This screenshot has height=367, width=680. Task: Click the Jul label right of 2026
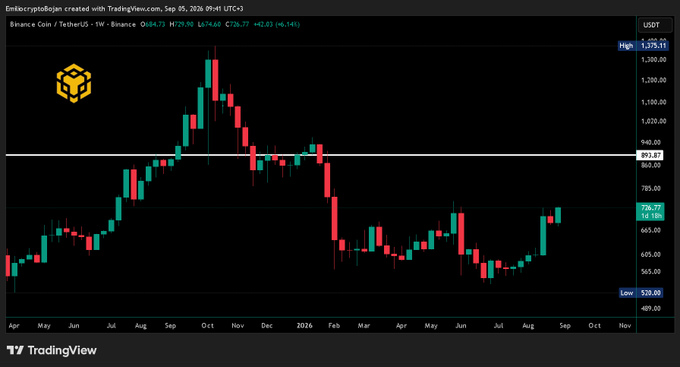tap(498, 325)
